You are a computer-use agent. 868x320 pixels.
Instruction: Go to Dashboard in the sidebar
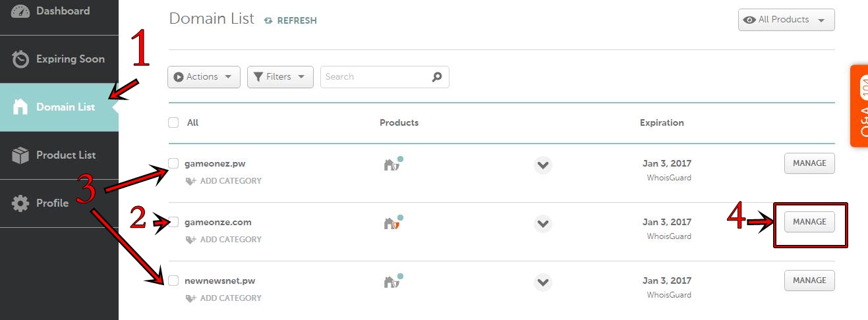63,11
